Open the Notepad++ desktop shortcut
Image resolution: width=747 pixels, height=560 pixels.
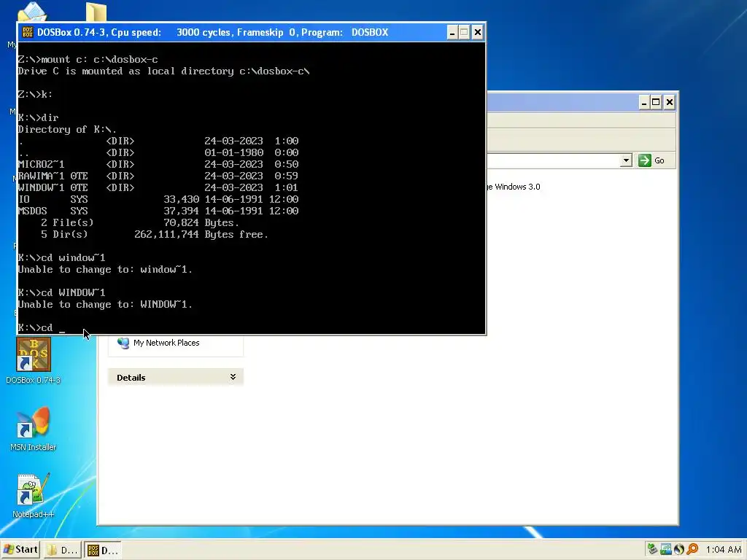click(34, 496)
